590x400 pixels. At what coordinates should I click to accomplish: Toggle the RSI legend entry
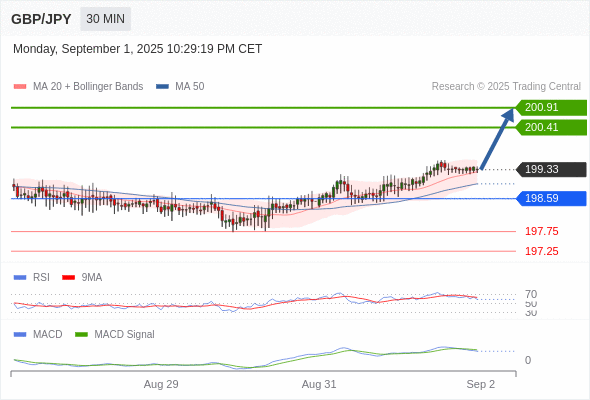point(41,278)
